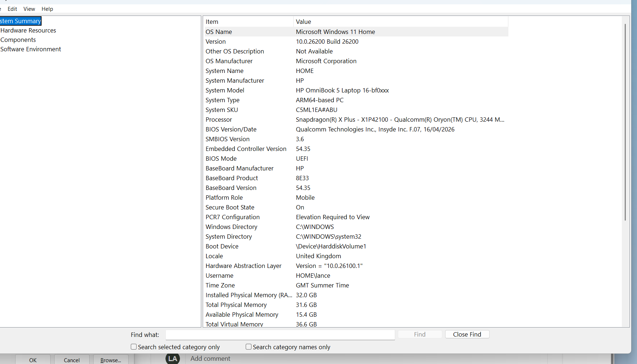This screenshot has width=637, height=364.
Task: Click 'United Kingdom' value
Action: [x=318, y=256]
